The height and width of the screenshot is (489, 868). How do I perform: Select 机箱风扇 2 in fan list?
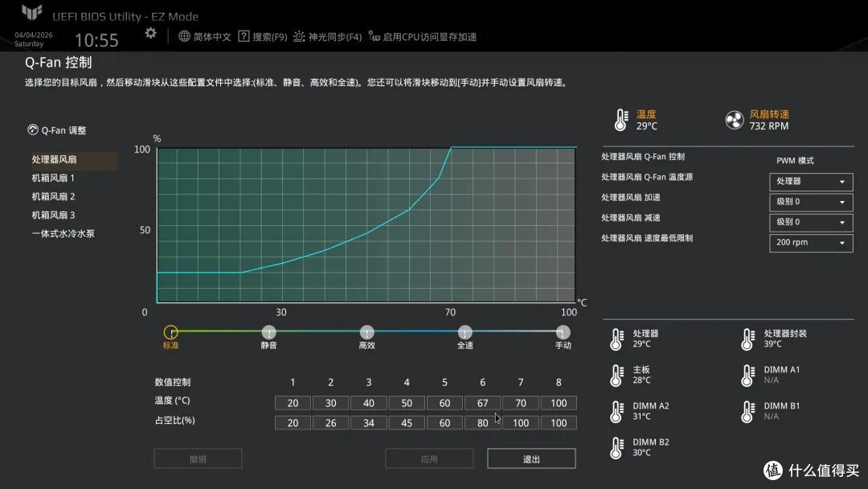click(53, 196)
